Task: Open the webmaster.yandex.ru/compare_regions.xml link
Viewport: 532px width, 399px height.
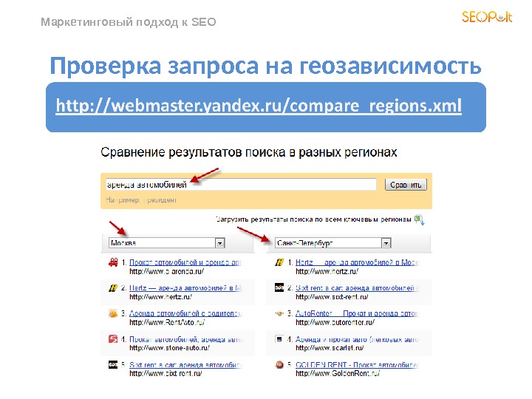Action: pyautogui.click(x=259, y=106)
